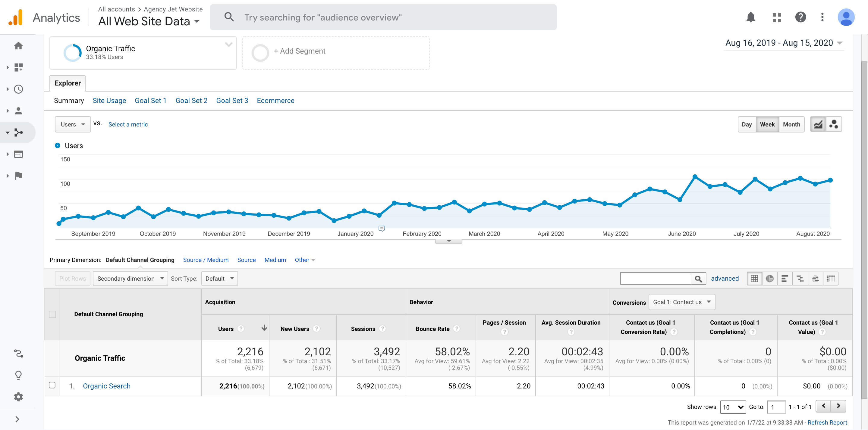Screen dimensions: 868x430
Task: Select the Performance bar view icon
Action: [x=785, y=279]
